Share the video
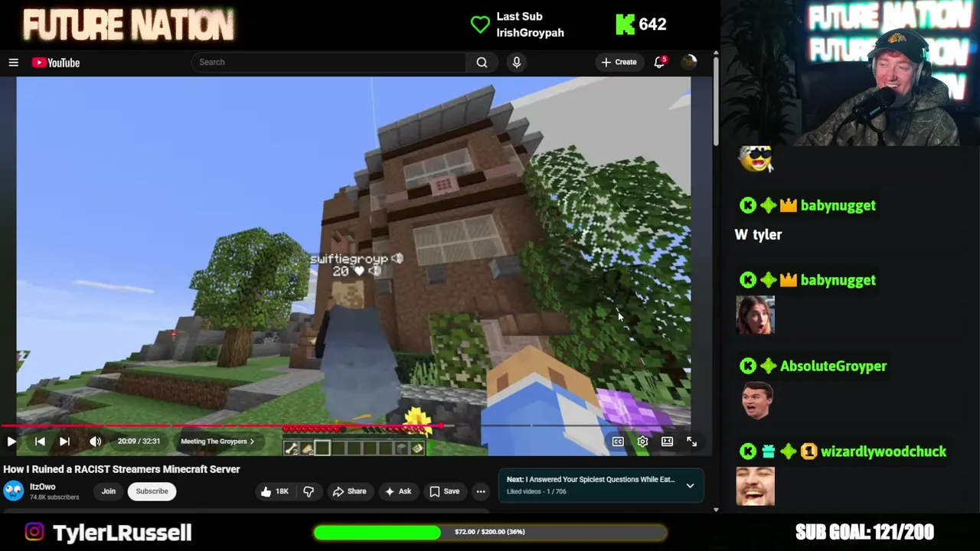Screen dimensions: 980x551 pos(349,491)
